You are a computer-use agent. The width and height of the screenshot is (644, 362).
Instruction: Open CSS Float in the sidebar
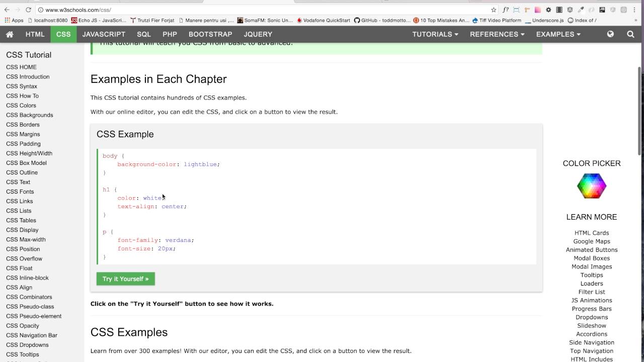click(19, 268)
